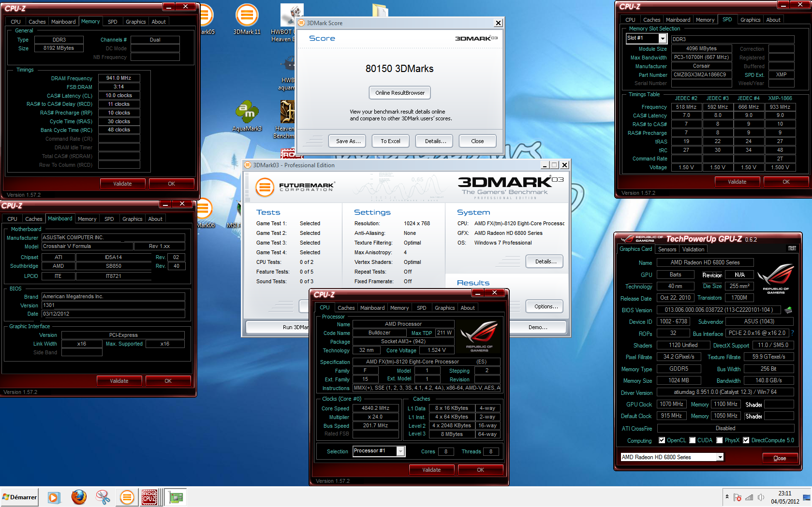Click Close in the 3DMark Score dialog
Viewport: 812px width, 507px height.
click(477, 141)
